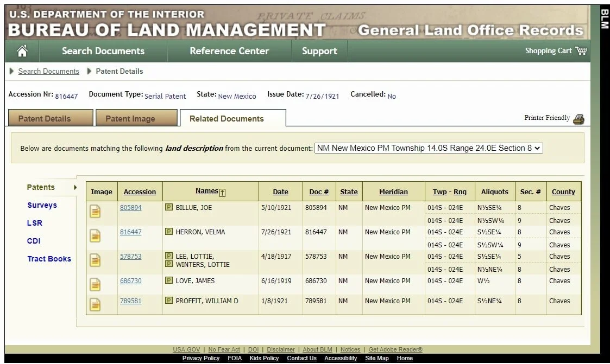Open document image for LOVE, JAMES
The width and height of the screenshot is (610, 364).
pos(95,284)
